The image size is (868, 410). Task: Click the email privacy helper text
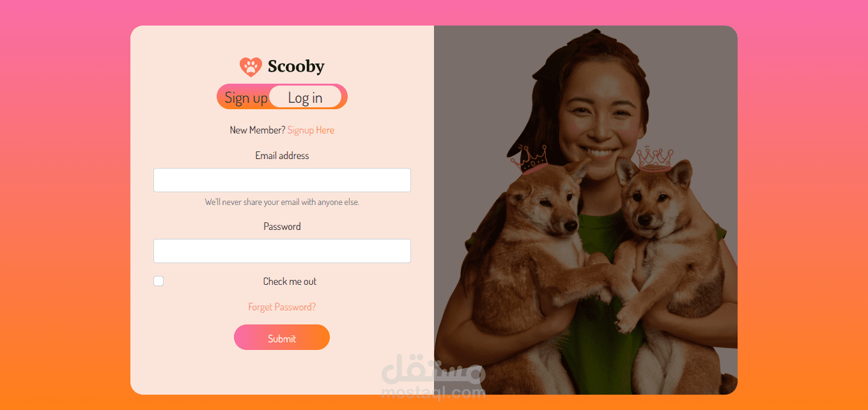282,202
